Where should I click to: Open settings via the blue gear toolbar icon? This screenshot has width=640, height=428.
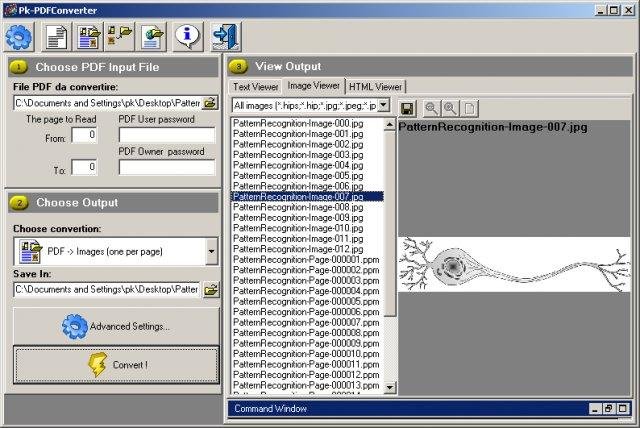[x=19, y=37]
